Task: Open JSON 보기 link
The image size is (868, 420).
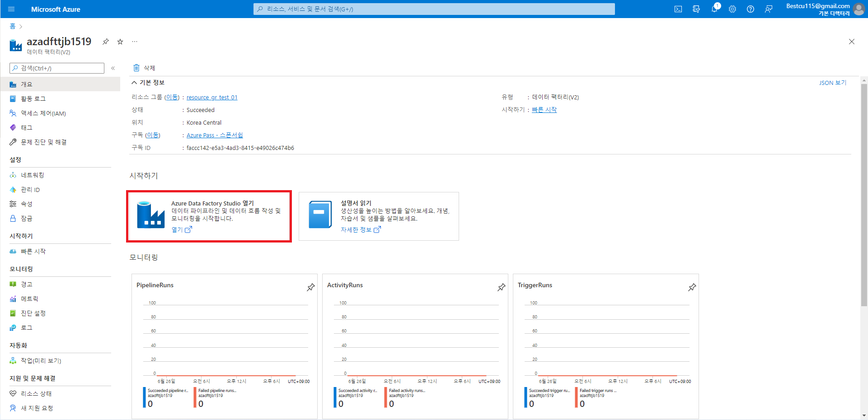Action: pos(833,83)
